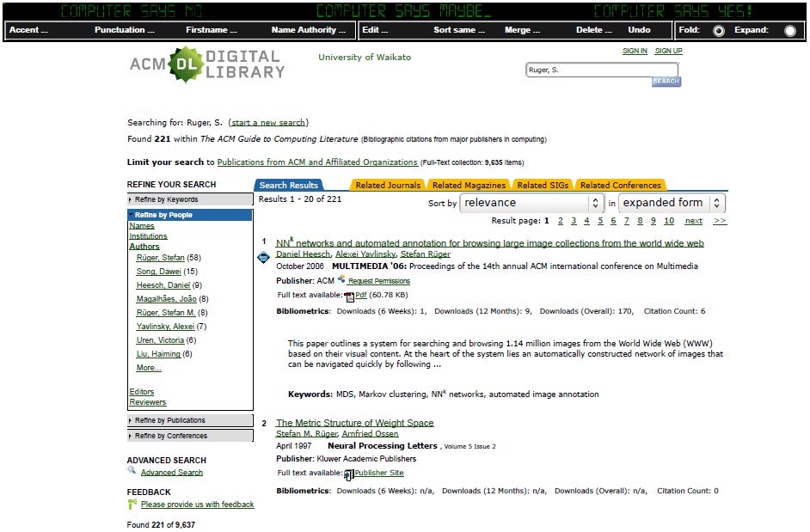Refine by author Liu, Haiming
This screenshot has width=810, height=532.
coord(158,354)
